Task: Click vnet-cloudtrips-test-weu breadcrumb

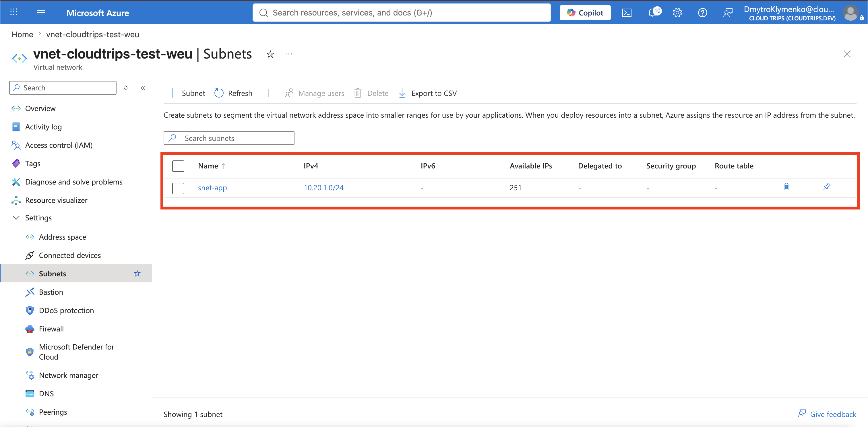Action: coord(93,34)
